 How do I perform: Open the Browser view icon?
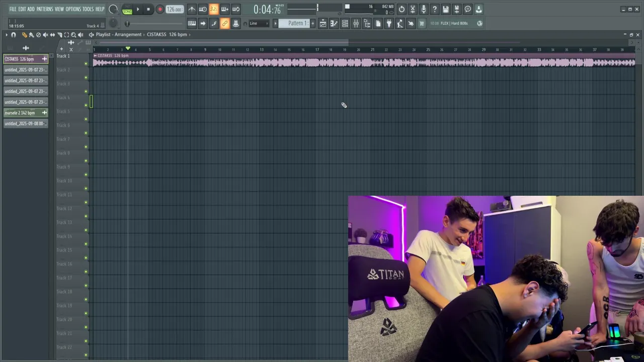point(367,23)
